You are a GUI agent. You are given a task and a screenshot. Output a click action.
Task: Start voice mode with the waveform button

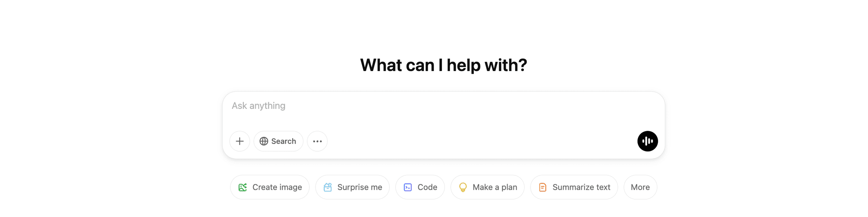click(647, 141)
